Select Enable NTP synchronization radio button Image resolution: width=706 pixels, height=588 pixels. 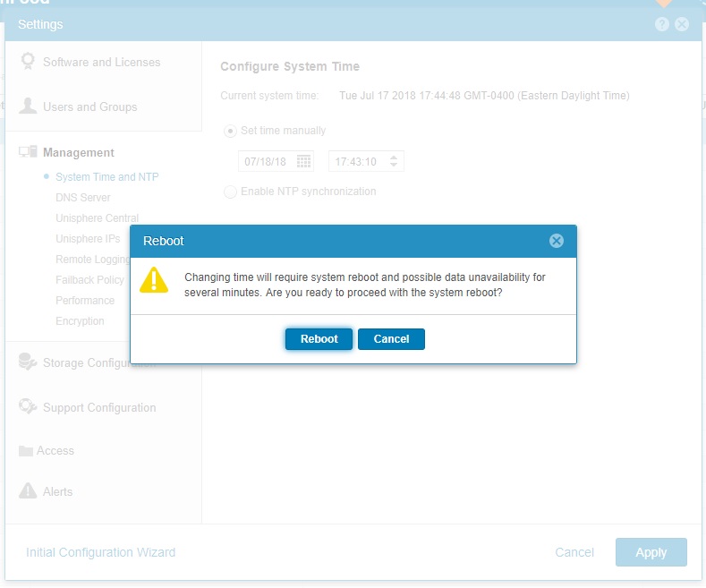[x=230, y=192]
